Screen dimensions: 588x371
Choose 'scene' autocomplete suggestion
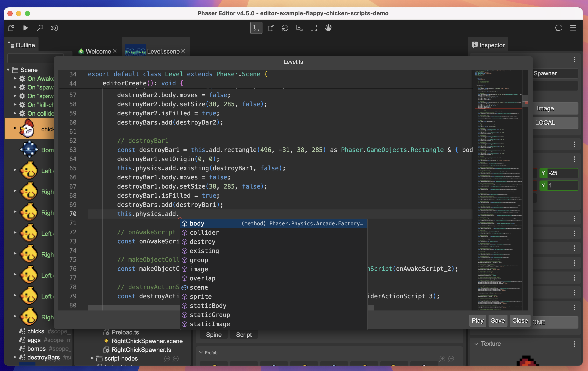(274, 287)
